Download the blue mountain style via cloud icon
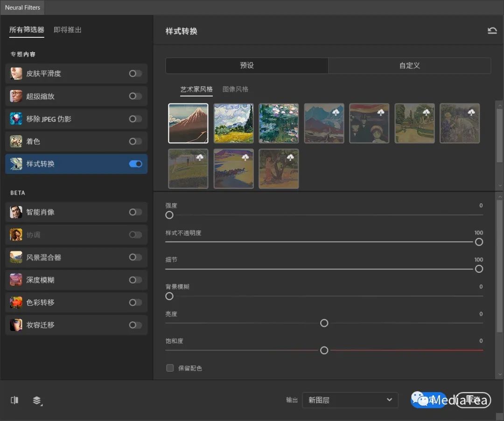504x421 pixels. (x=336, y=112)
